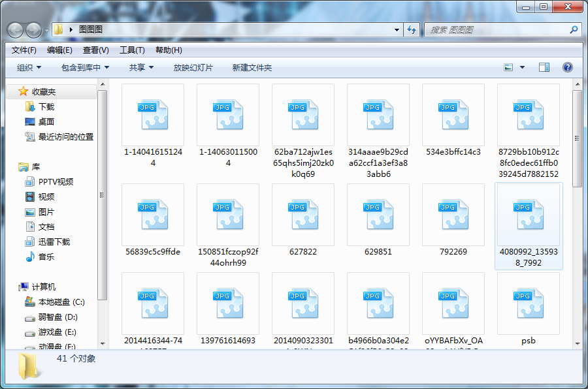
Task: Click the change view icon in toolbar
Action: [508, 67]
